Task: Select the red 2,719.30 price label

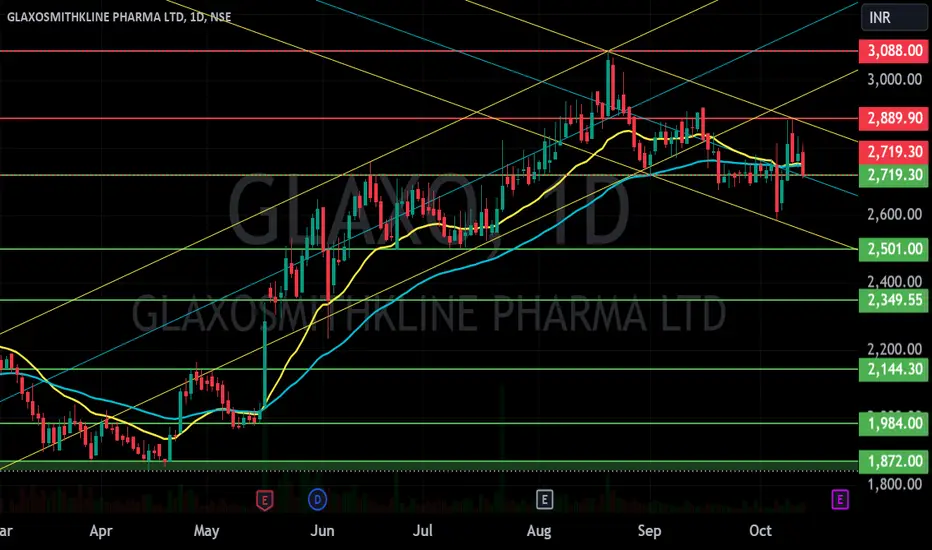Action: (x=894, y=152)
